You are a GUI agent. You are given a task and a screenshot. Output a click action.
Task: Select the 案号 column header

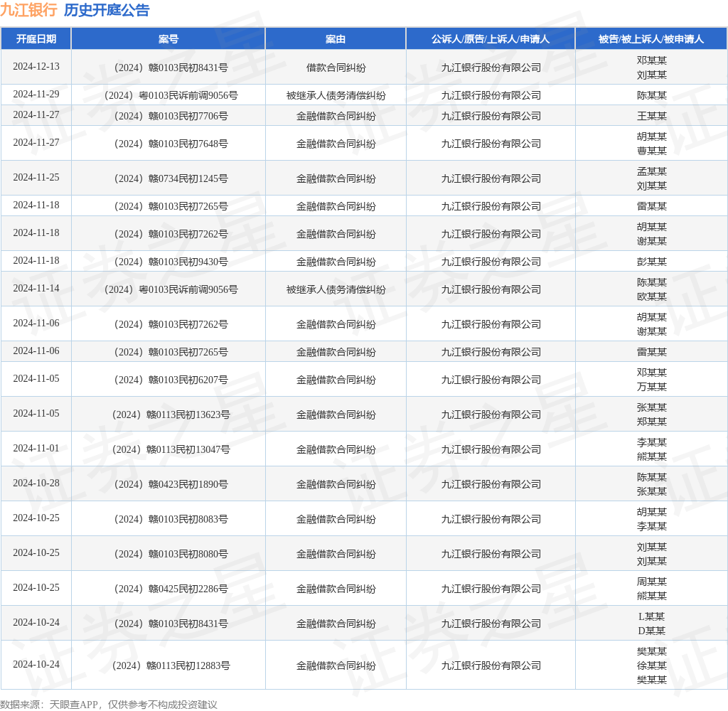click(168, 39)
